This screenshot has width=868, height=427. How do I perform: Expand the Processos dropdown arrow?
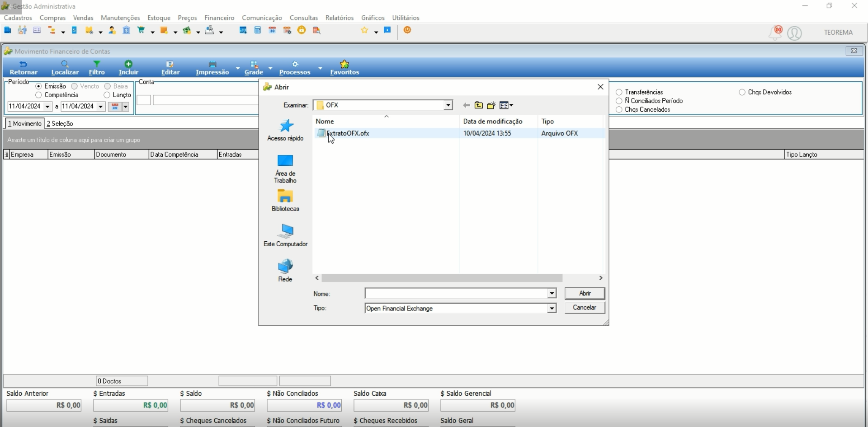tap(320, 68)
